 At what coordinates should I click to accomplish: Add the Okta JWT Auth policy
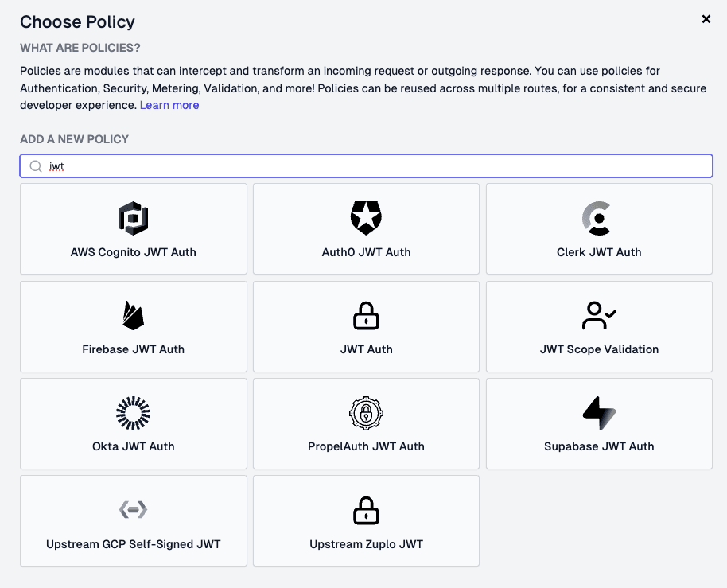(133, 423)
